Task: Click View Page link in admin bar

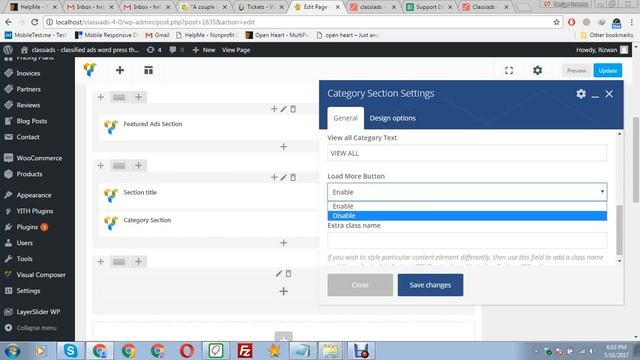Action: click(x=236, y=50)
